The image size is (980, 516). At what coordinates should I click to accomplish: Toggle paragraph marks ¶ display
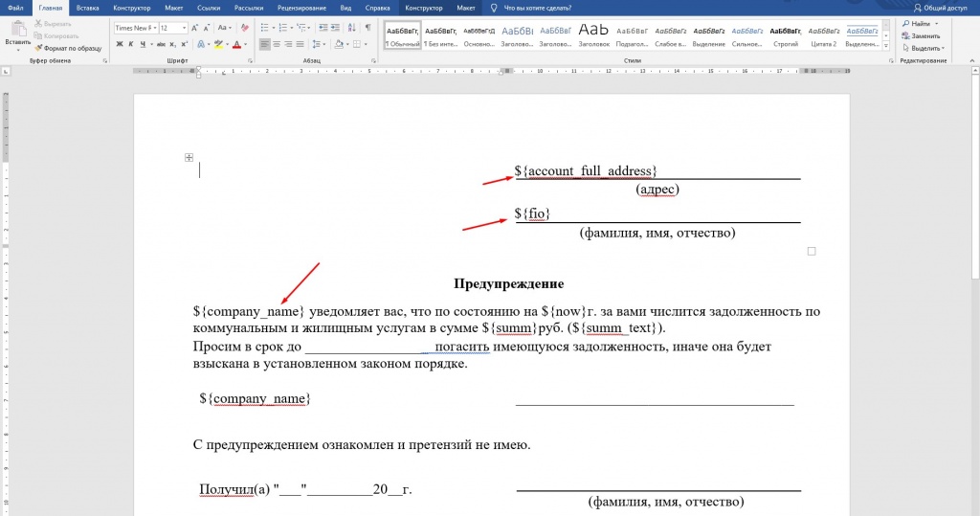click(368, 28)
